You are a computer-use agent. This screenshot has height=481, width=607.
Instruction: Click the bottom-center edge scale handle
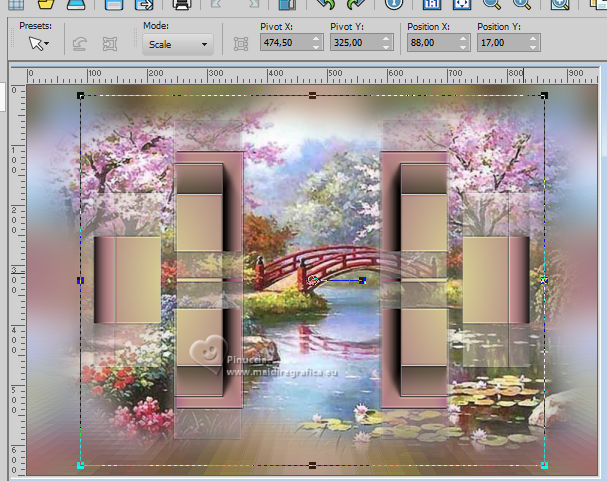tap(312, 466)
